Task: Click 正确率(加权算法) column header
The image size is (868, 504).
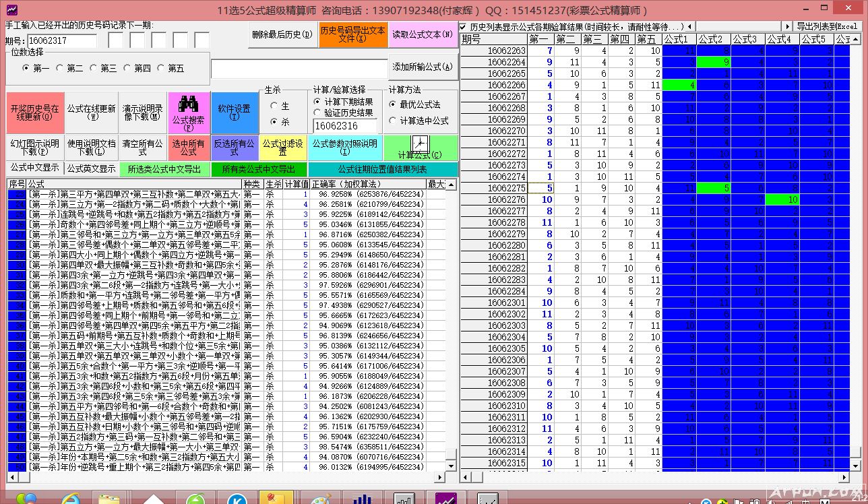Action: tap(368, 184)
